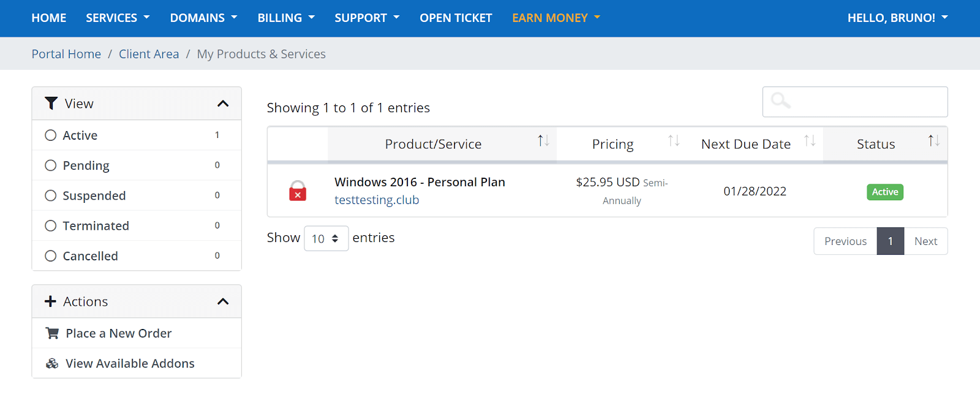Click the addons cubes icon

[53, 364]
